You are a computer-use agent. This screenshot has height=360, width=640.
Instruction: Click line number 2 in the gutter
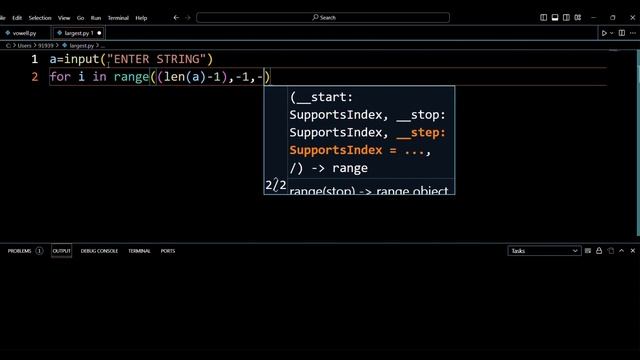point(35,77)
